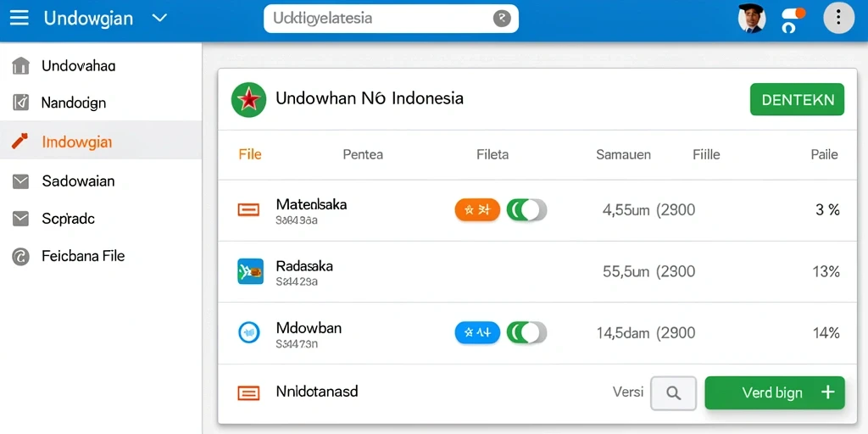Click the orange Indowgian pencil icon

click(20, 142)
